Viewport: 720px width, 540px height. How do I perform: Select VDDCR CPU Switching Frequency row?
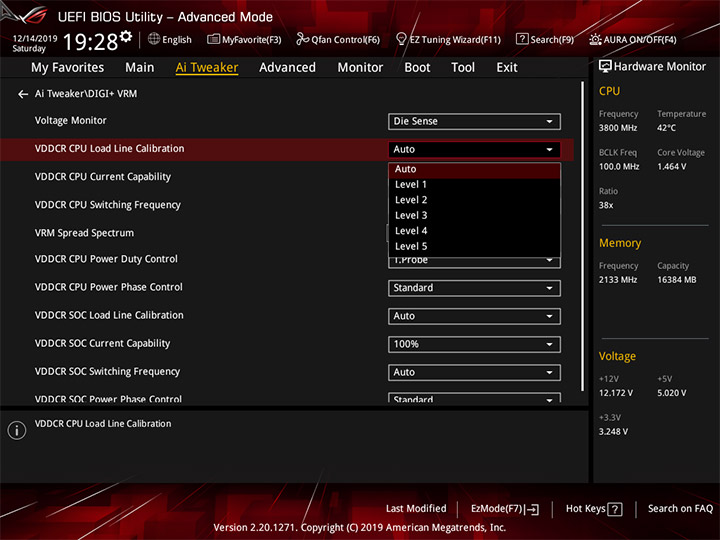108,205
